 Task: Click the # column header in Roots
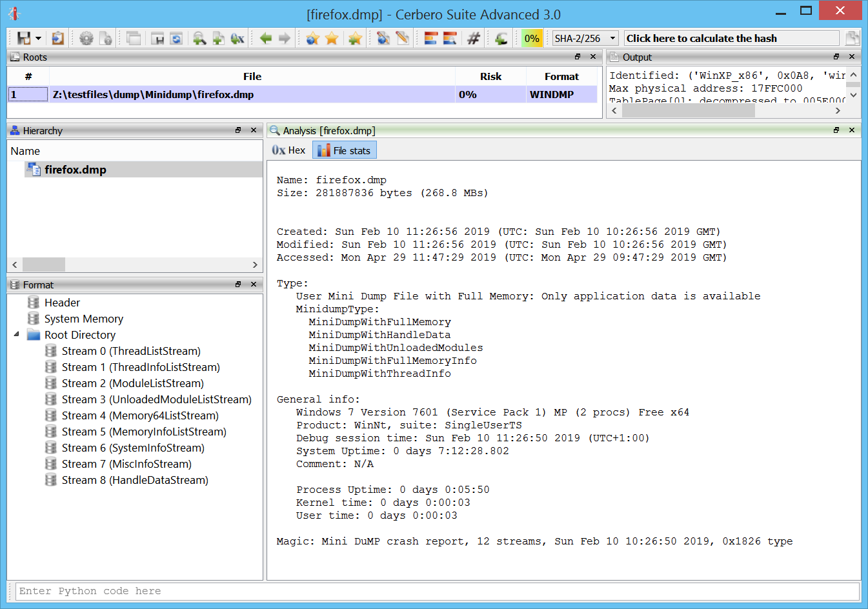(28, 76)
